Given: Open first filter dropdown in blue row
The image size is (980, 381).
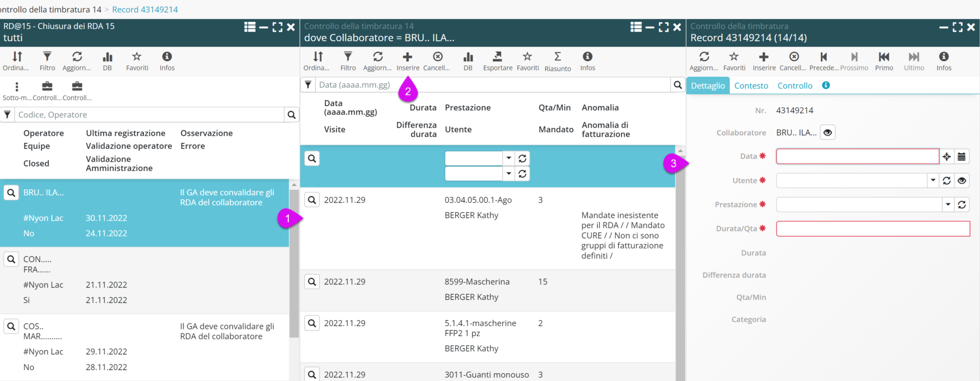Looking at the screenshot, I should tap(508, 158).
